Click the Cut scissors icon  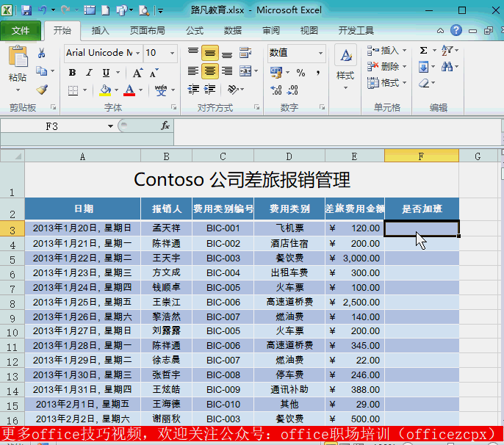[x=42, y=53]
